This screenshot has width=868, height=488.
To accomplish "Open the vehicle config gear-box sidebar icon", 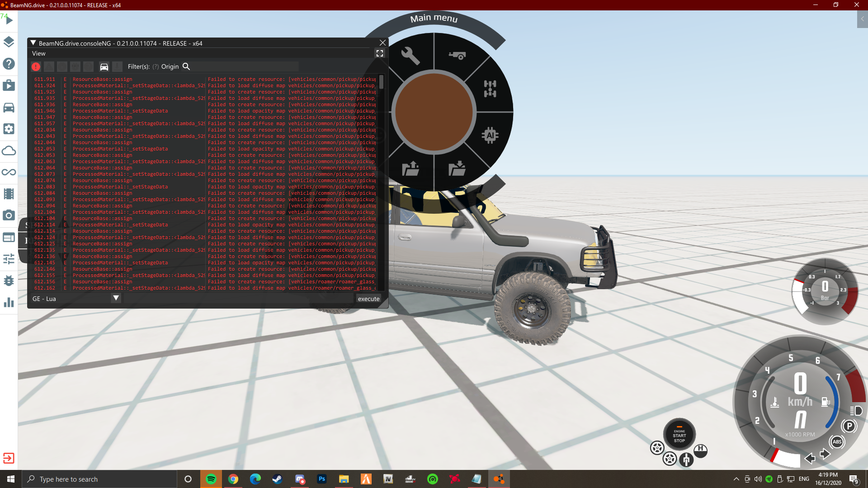I will click(x=9, y=129).
